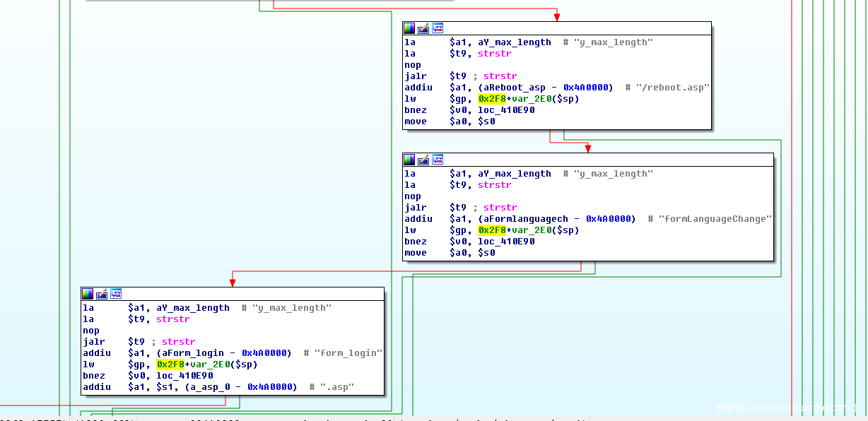Image resolution: width=868 pixels, height=421 pixels.
Task: Click the group nodes icon on the reboot.asp block
Action: tap(438, 28)
